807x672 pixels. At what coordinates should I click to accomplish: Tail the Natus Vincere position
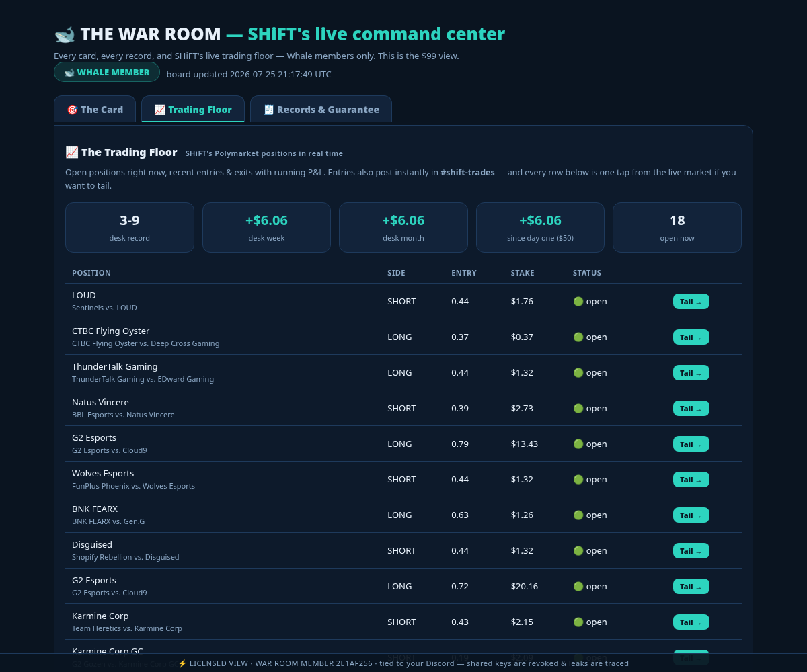coord(691,409)
